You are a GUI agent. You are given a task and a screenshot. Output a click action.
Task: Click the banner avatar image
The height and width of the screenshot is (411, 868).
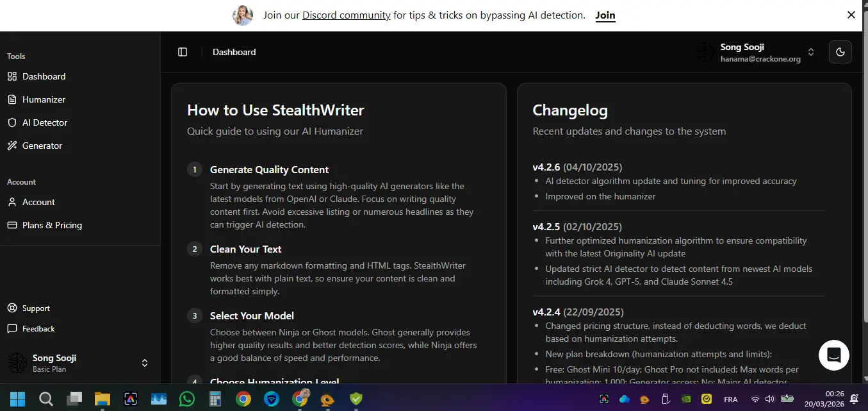(x=243, y=15)
